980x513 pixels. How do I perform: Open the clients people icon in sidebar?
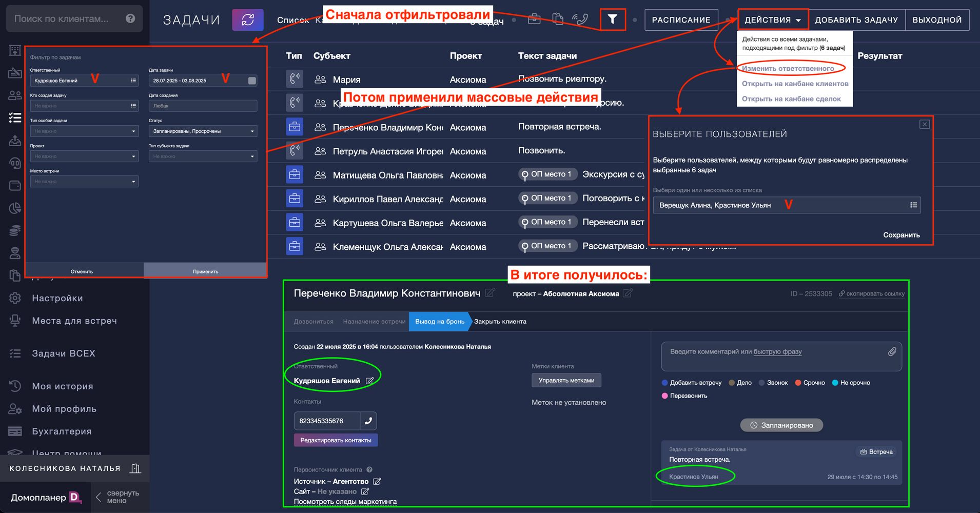[15, 95]
